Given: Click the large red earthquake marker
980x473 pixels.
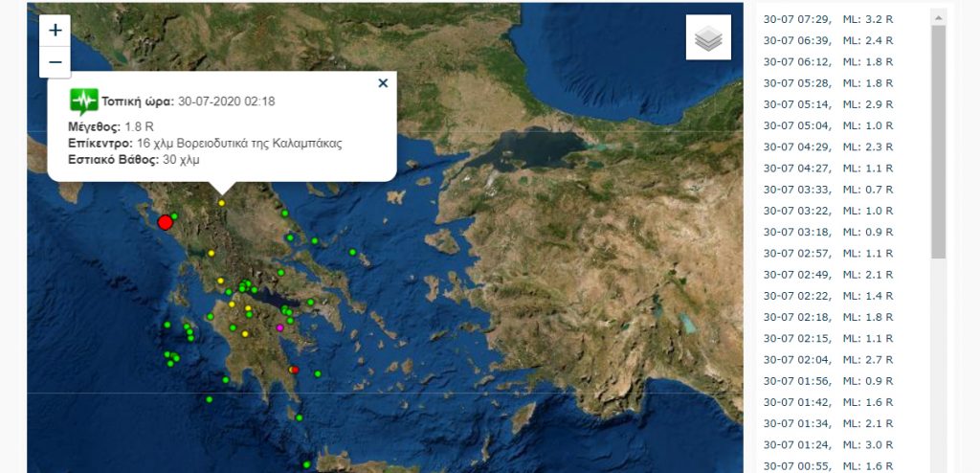Looking at the screenshot, I should (x=165, y=222).
